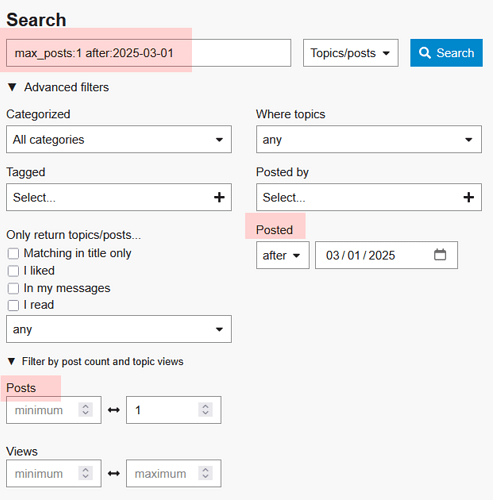
Task: Click stepper arrows on Posts maximum field
Action: [x=205, y=410]
